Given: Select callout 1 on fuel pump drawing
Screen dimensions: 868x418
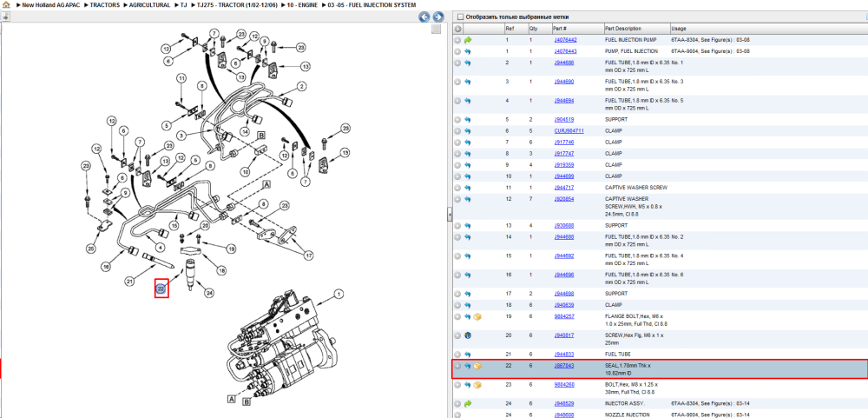Looking at the screenshot, I should [x=338, y=294].
